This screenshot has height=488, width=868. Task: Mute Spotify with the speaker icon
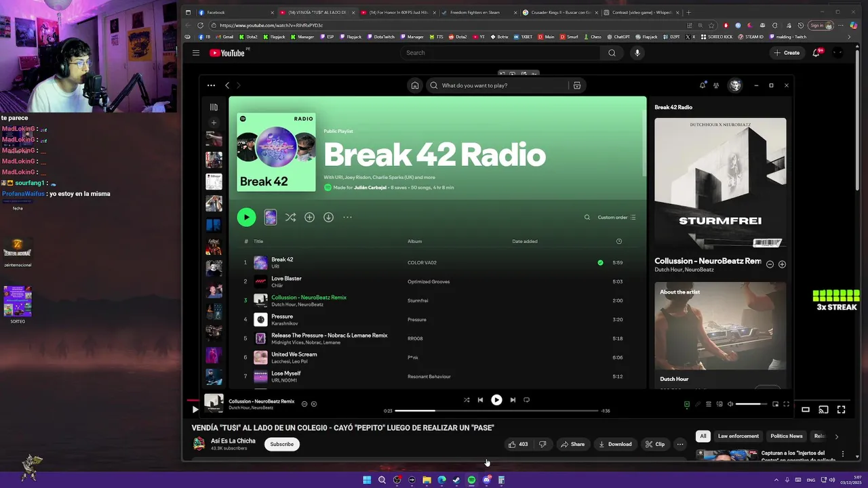pos(730,404)
